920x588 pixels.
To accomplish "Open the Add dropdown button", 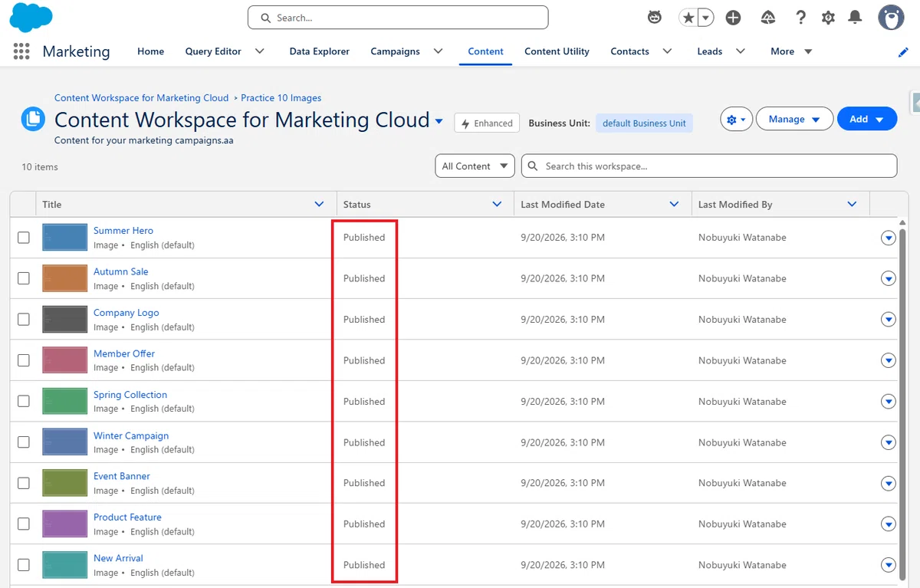I will (867, 120).
